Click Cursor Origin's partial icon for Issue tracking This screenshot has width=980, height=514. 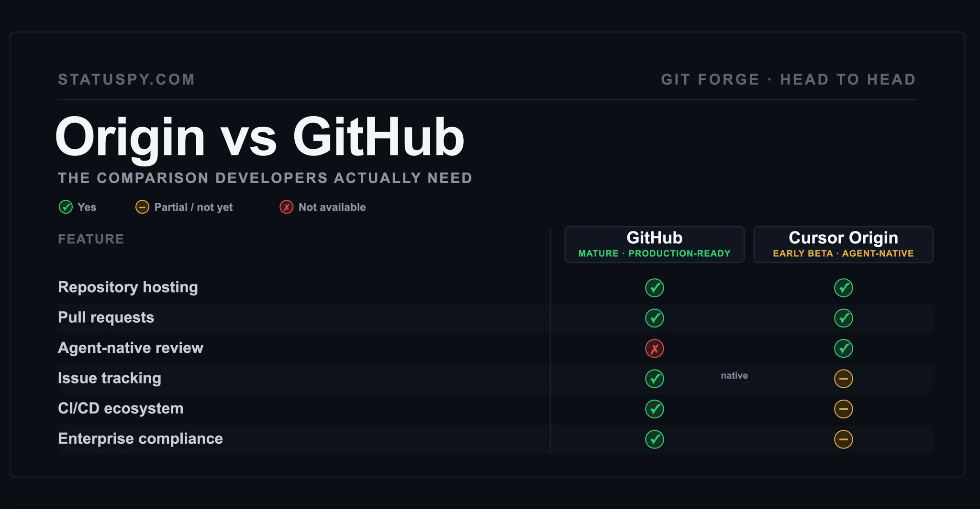tap(844, 379)
